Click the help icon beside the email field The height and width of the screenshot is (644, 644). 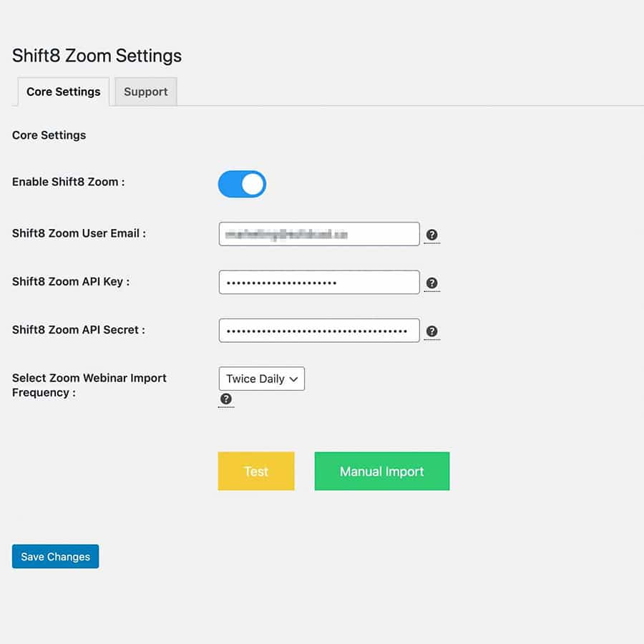(x=432, y=234)
